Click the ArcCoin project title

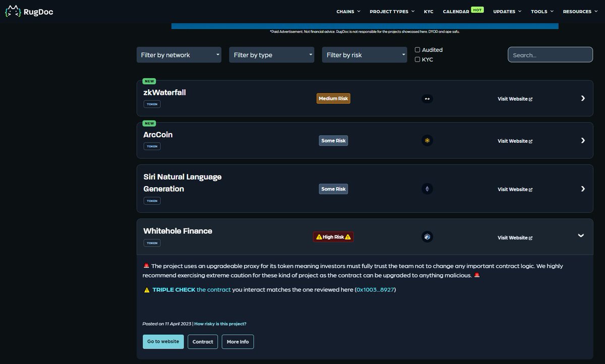pyautogui.click(x=158, y=135)
